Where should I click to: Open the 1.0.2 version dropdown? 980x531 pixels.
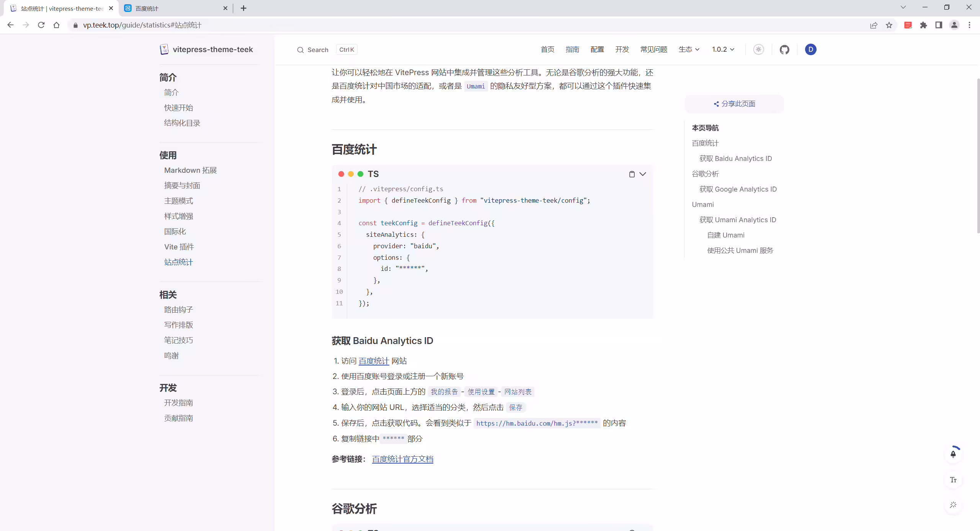723,49
